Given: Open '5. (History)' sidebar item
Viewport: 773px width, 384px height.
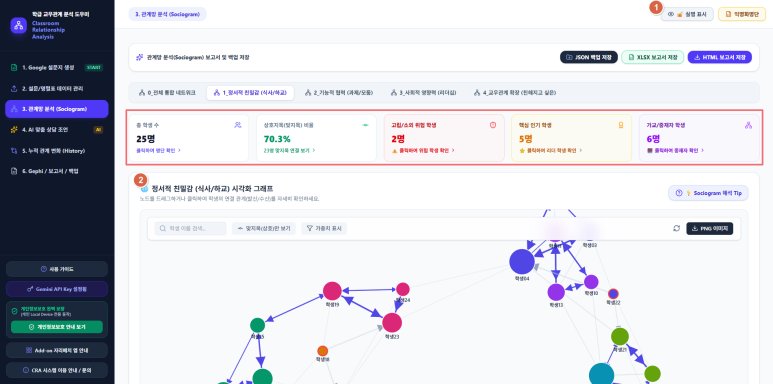Looking at the screenshot, I should click(x=57, y=150).
